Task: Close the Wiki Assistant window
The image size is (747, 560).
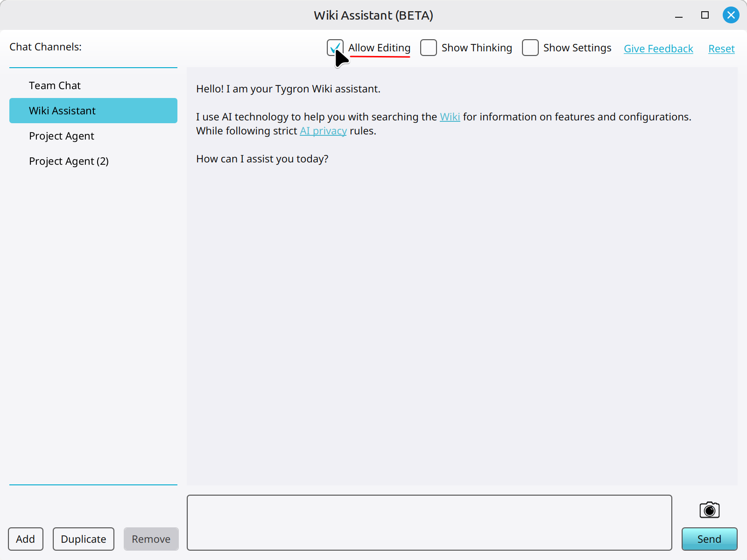Action: point(731,15)
